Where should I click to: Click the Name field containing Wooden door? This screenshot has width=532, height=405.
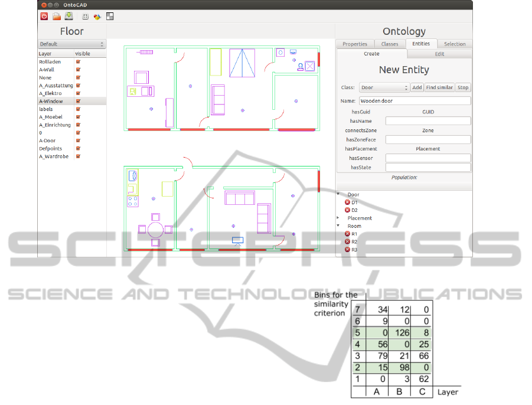point(414,101)
